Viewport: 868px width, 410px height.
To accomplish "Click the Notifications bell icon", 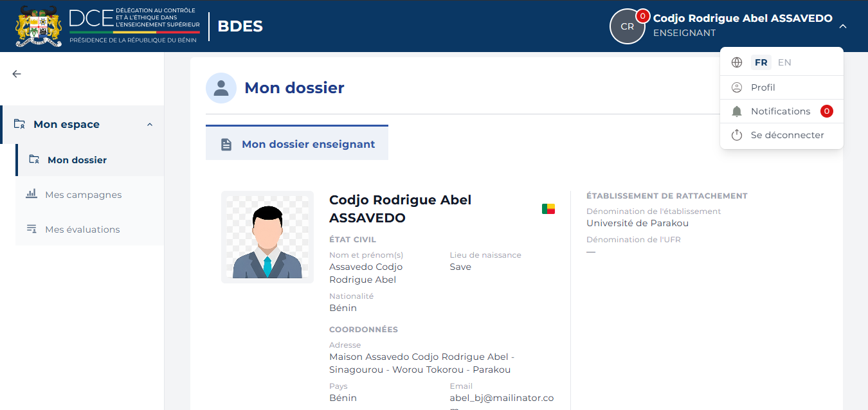I will pos(737,111).
